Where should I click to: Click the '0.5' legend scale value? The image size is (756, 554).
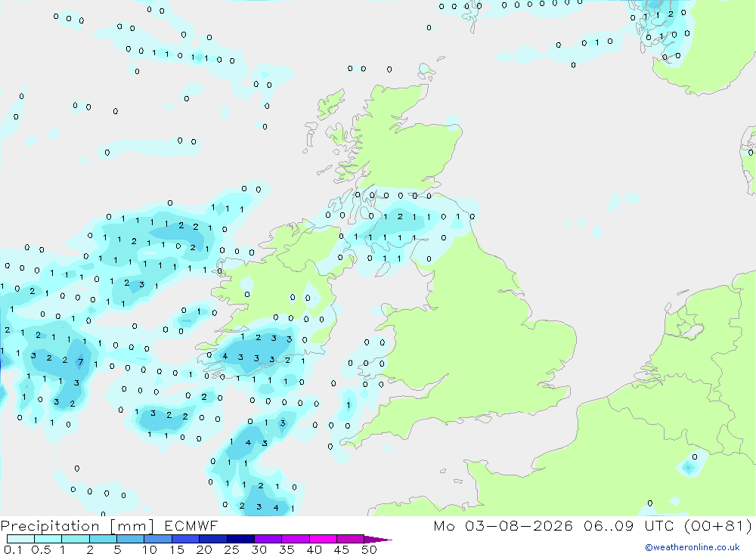pos(41,549)
